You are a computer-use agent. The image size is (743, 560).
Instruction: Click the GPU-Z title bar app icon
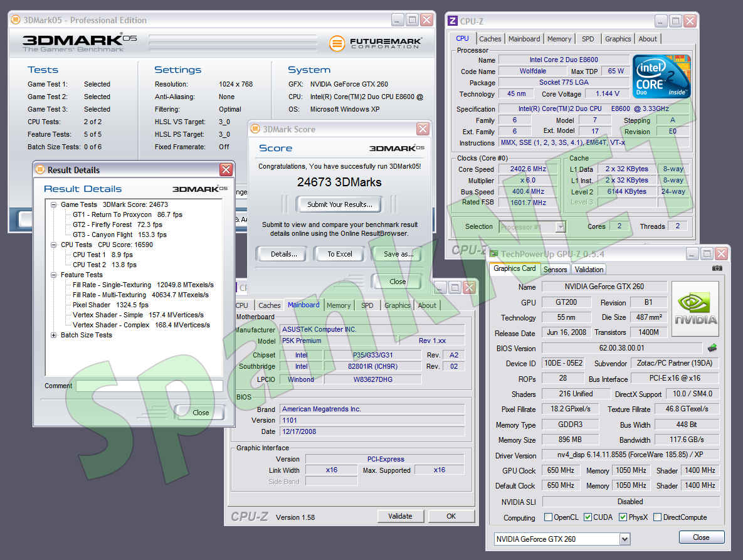493,254
